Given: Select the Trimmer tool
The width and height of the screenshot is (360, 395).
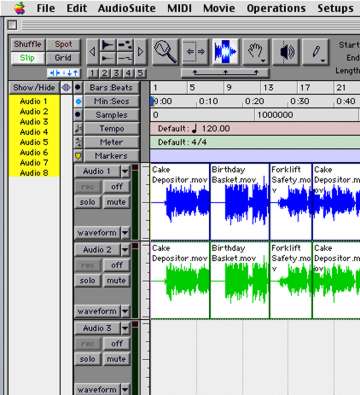Looking at the screenshot, I should [x=196, y=52].
